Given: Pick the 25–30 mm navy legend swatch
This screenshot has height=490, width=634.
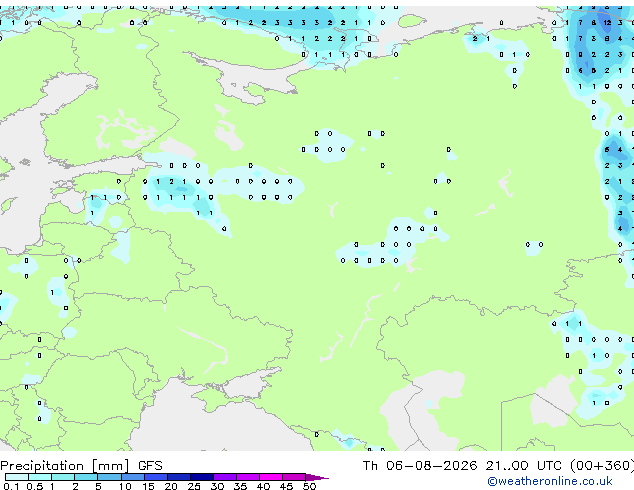Looking at the screenshot, I should (202, 477).
